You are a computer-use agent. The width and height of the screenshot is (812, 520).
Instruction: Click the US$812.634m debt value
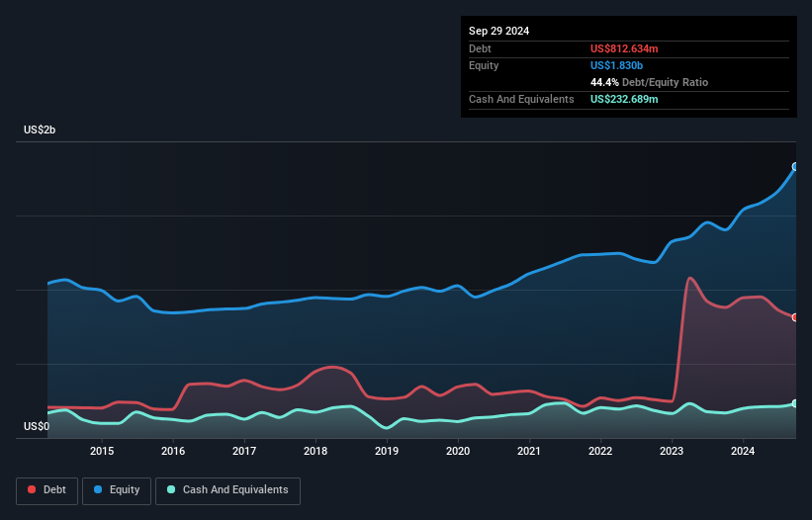[x=624, y=48]
